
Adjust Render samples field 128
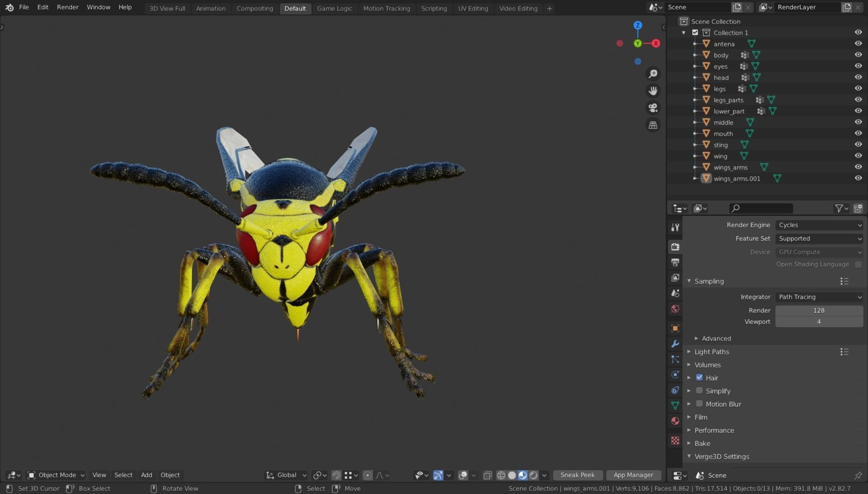pyautogui.click(x=819, y=310)
